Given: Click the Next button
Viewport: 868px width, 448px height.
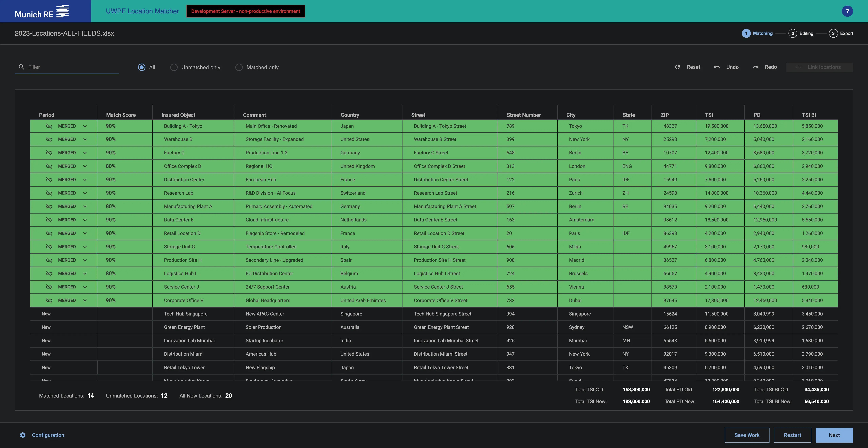Looking at the screenshot, I should coord(834,435).
